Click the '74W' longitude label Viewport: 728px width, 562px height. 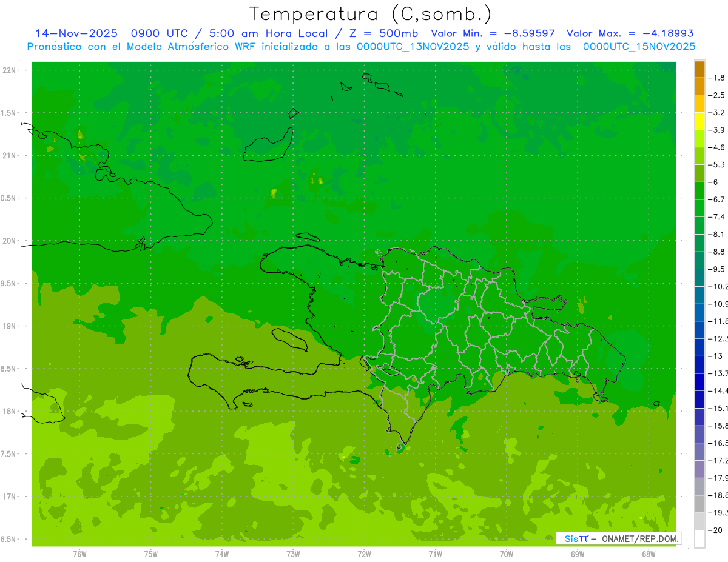222,554
